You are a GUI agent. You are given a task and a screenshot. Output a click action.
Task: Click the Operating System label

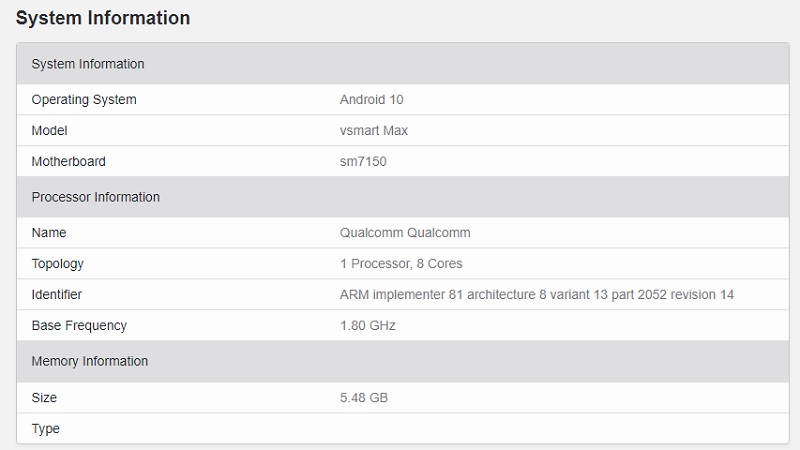click(x=84, y=99)
